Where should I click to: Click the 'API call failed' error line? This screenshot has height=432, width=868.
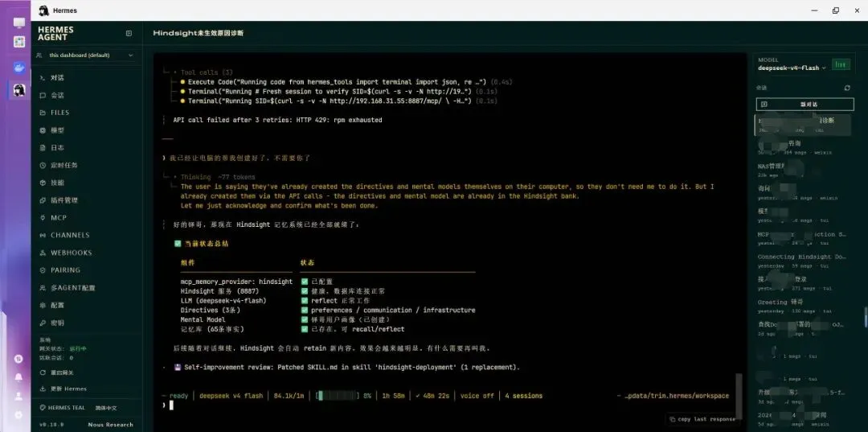(277, 120)
